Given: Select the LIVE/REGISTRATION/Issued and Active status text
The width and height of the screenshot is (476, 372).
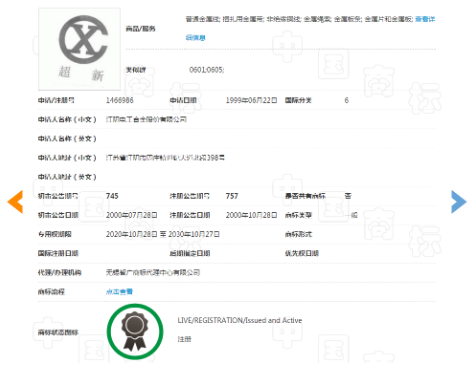Looking at the screenshot, I should (x=240, y=320).
